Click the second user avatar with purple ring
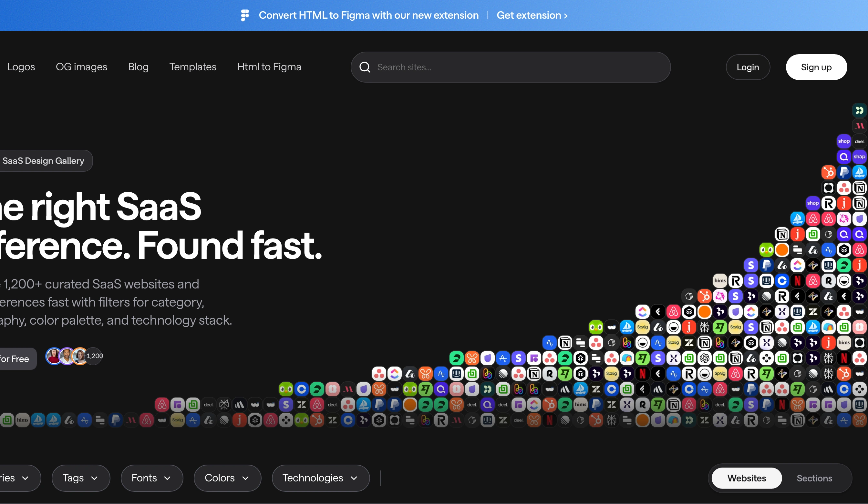The width and height of the screenshot is (868, 504). pos(67,356)
